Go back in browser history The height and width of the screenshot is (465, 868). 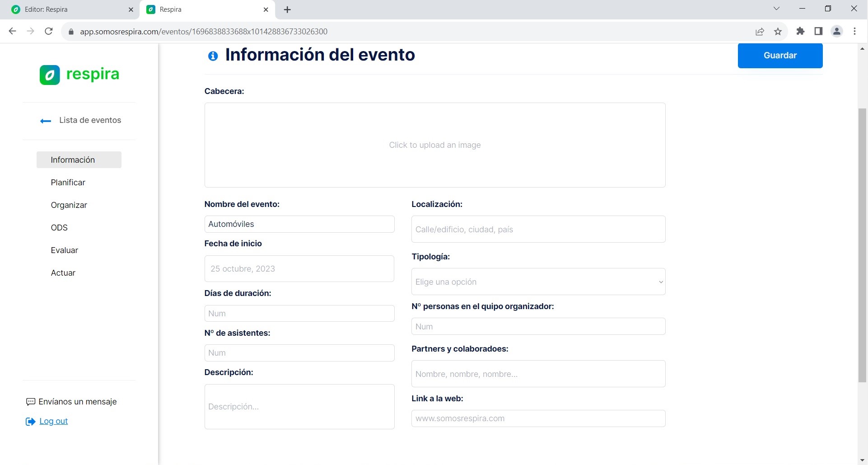[x=12, y=31]
